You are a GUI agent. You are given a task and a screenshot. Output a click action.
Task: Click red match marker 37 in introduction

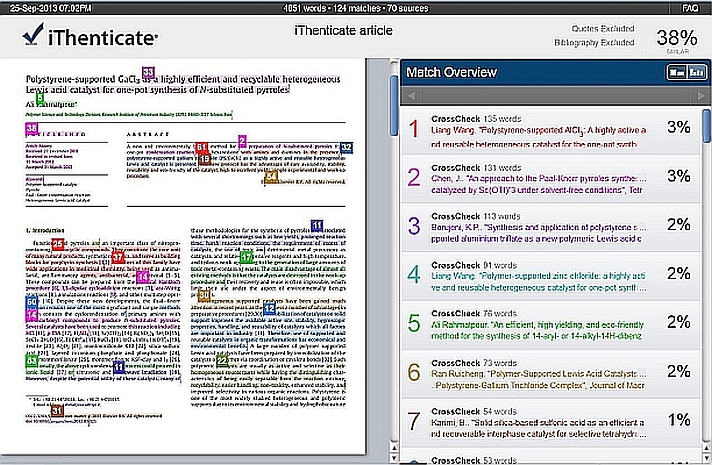pyautogui.click(x=118, y=257)
